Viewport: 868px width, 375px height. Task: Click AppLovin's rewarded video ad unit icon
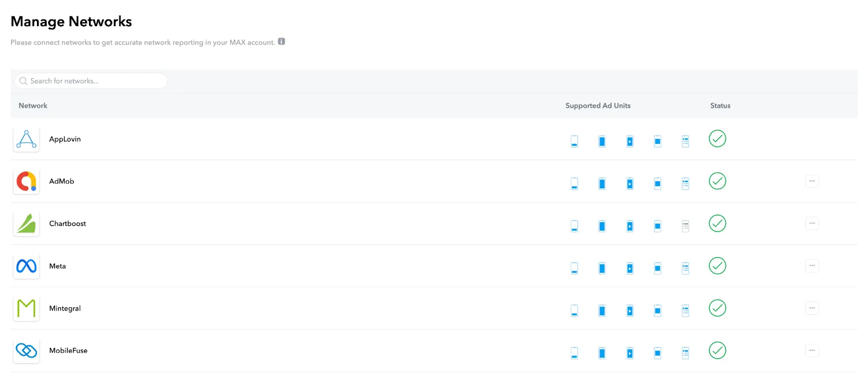[629, 141]
